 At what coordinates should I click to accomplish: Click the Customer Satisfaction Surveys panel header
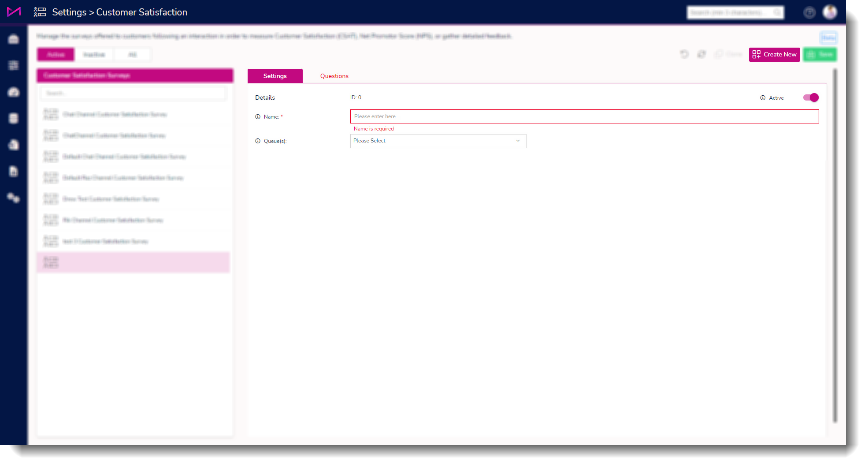135,75
